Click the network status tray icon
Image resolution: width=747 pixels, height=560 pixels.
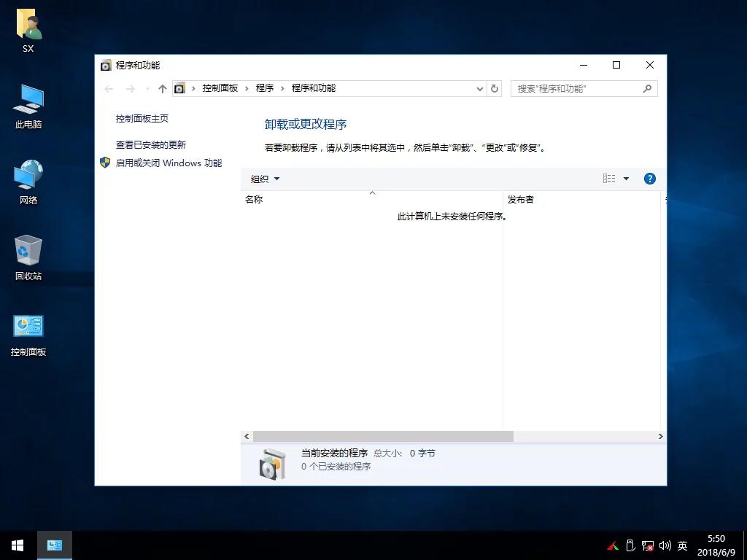tap(647, 545)
